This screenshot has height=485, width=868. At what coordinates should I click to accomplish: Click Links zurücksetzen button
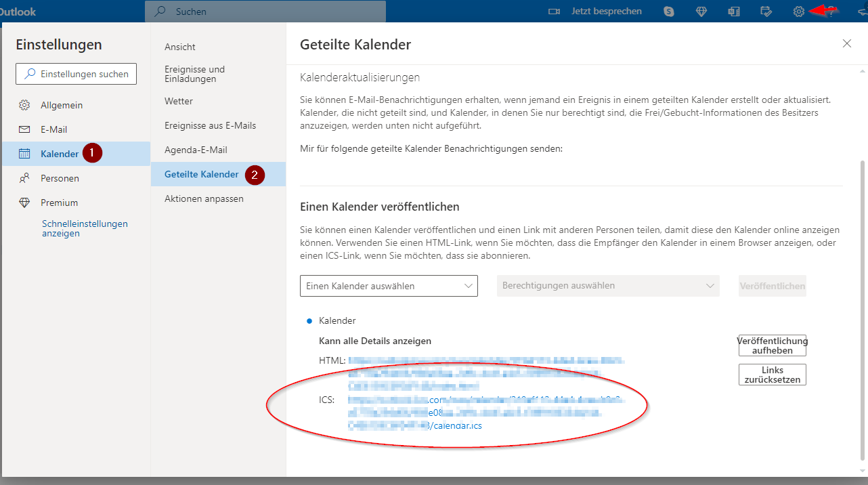coord(773,375)
